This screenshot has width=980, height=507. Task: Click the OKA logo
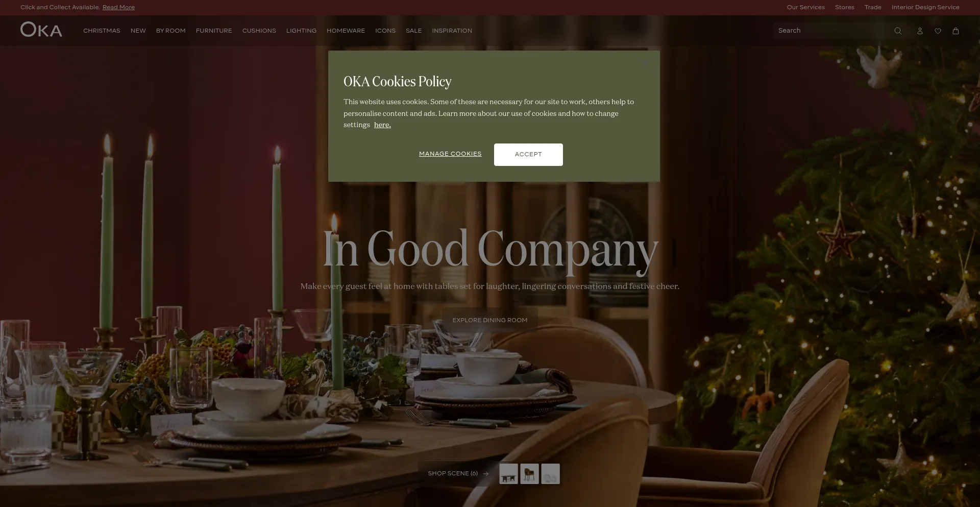tap(41, 30)
